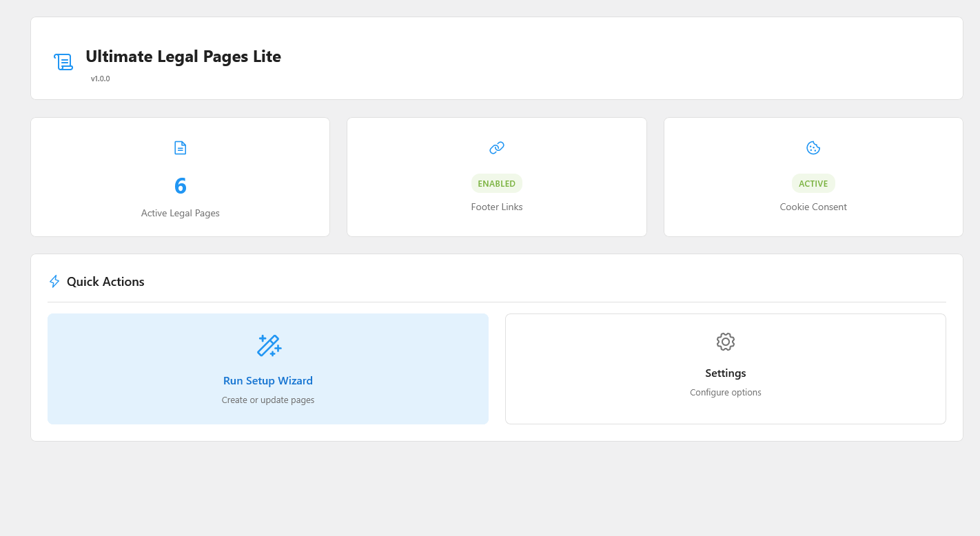Click the chain link icon on Footer Links card
This screenshot has height=536, width=980.
click(x=497, y=147)
